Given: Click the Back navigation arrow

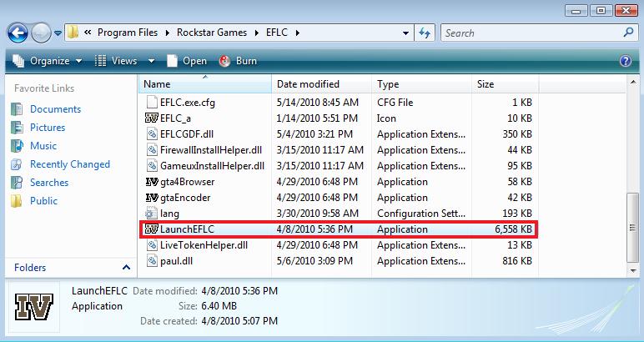Looking at the screenshot, I should pyautogui.click(x=18, y=33).
